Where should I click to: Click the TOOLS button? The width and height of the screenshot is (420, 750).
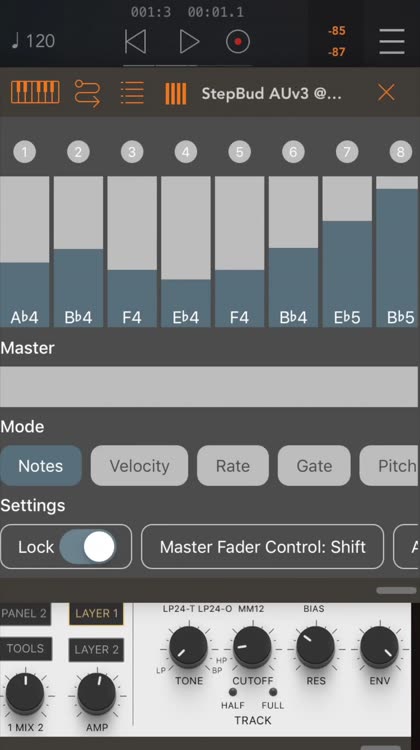point(25,649)
